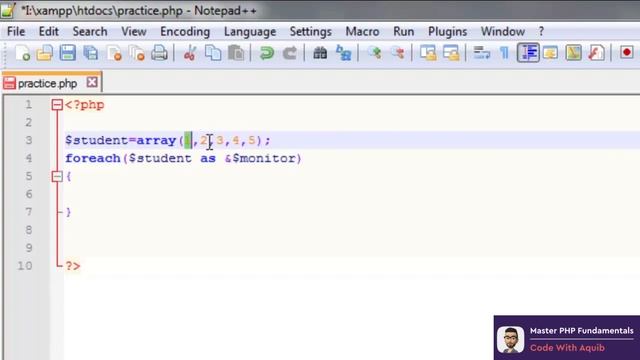
Task: Print the document
Action: (x=159, y=53)
